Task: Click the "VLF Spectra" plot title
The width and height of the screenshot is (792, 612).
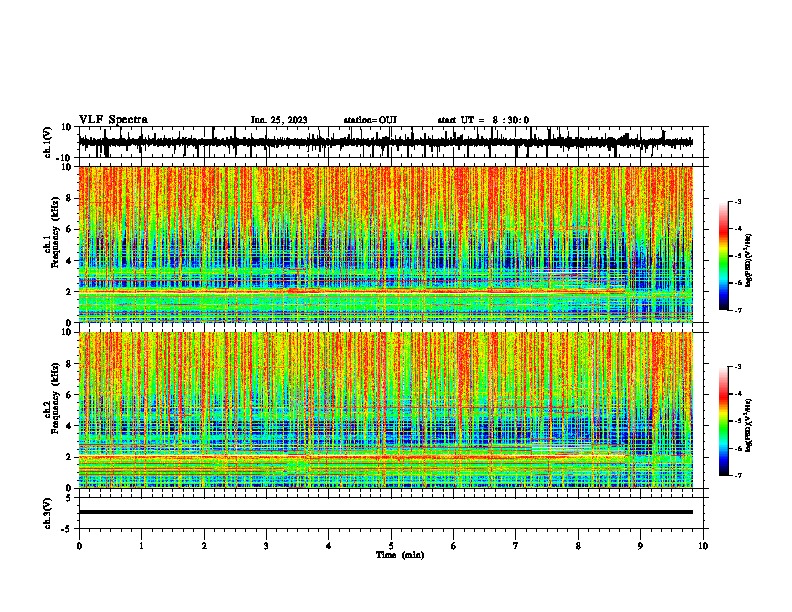Action: (113, 120)
